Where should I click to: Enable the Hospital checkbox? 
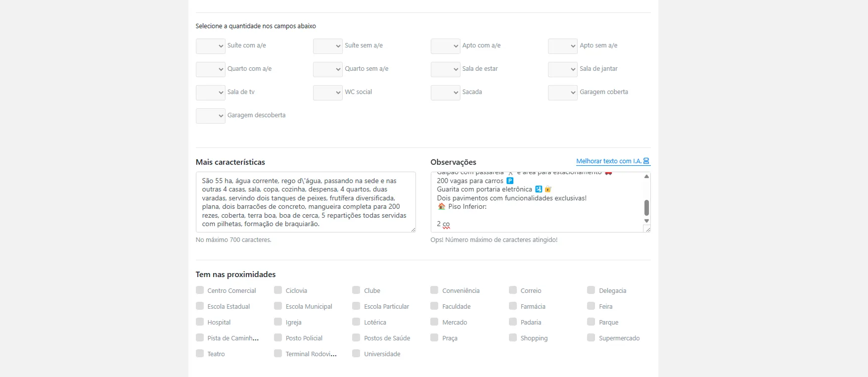(200, 322)
